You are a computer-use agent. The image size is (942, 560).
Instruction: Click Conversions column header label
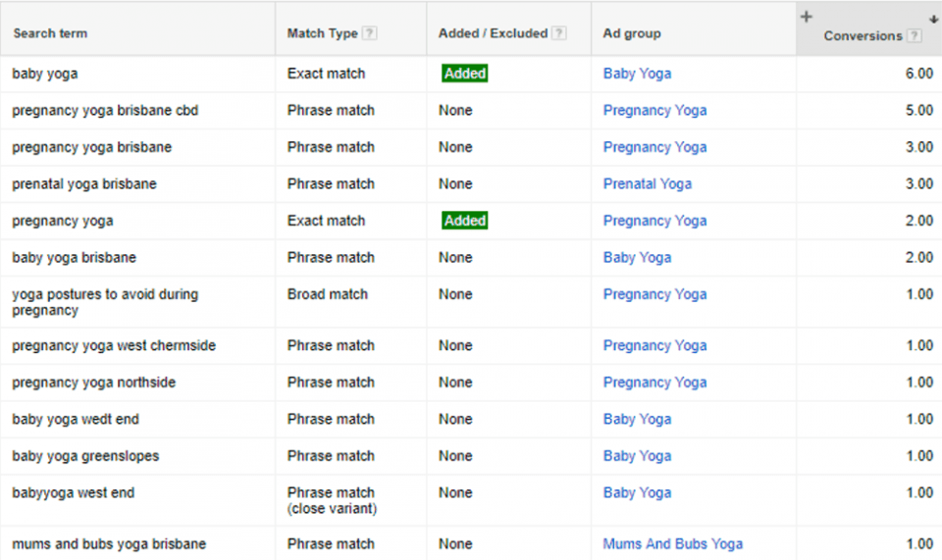[x=862, y=36]
